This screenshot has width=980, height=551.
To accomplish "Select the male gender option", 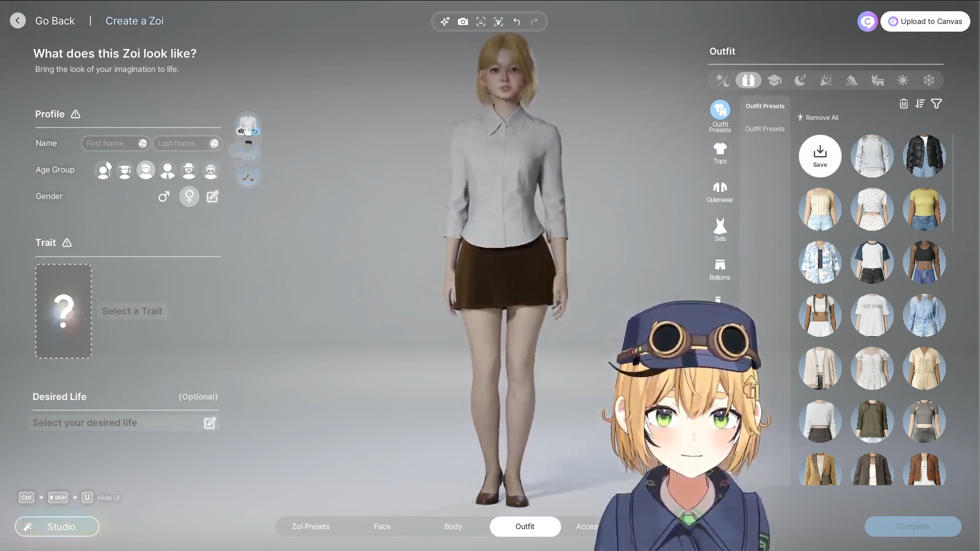I will (x=163, y=196).
